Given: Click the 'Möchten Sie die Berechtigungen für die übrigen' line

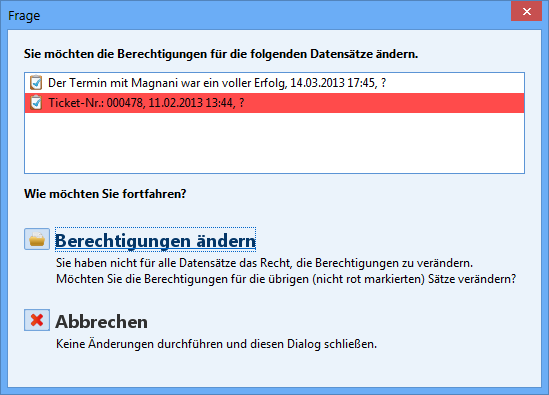Looking at the screenshot, I should [286, 279].
